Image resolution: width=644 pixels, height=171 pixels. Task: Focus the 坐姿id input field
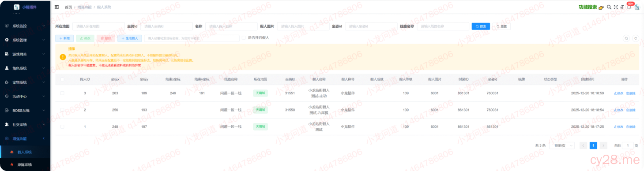coord(371,26)
